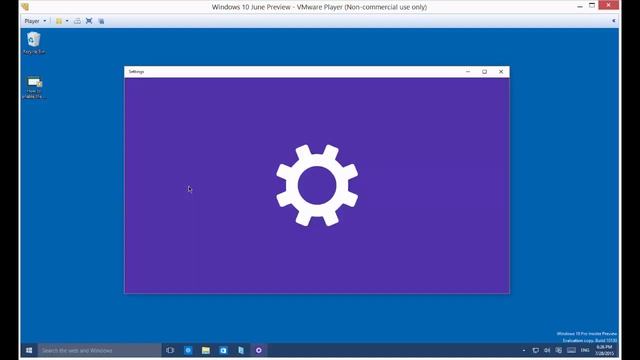Open Task View from the taskbar

[170, 350]
